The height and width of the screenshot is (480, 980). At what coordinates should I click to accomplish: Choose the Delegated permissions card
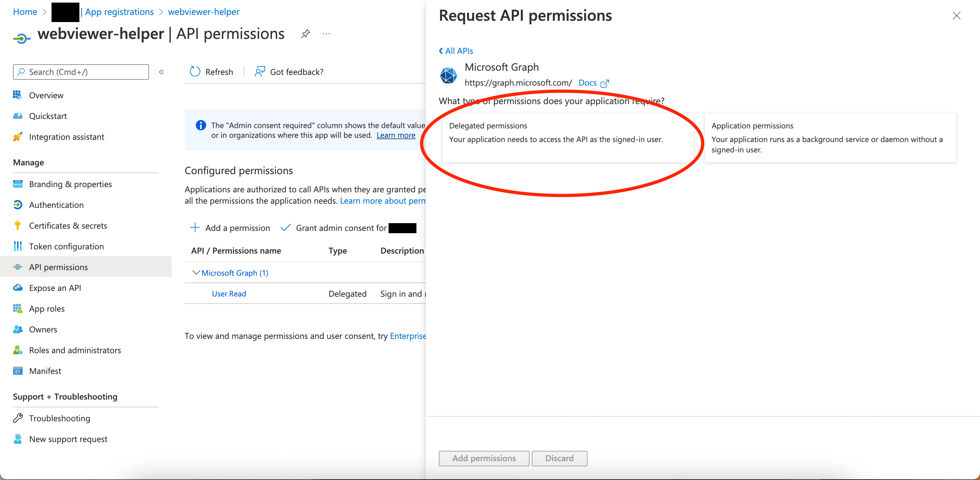coord(567,138)
